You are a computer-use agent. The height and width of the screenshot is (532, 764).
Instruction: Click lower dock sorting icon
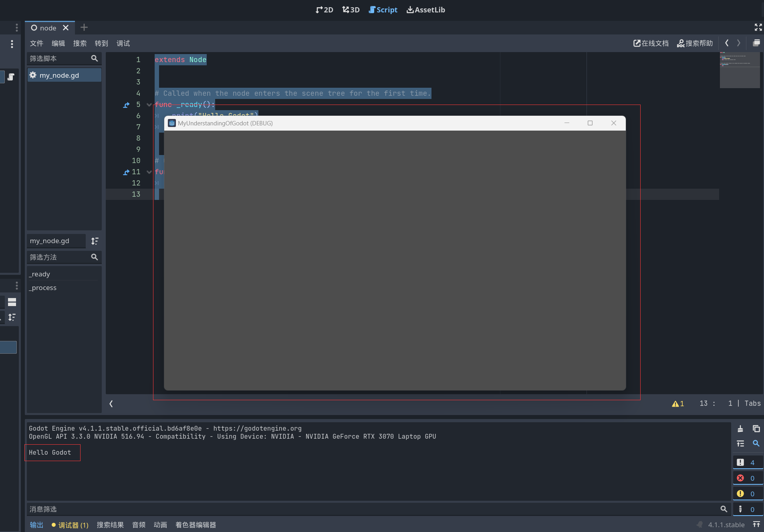click(12, 317)
